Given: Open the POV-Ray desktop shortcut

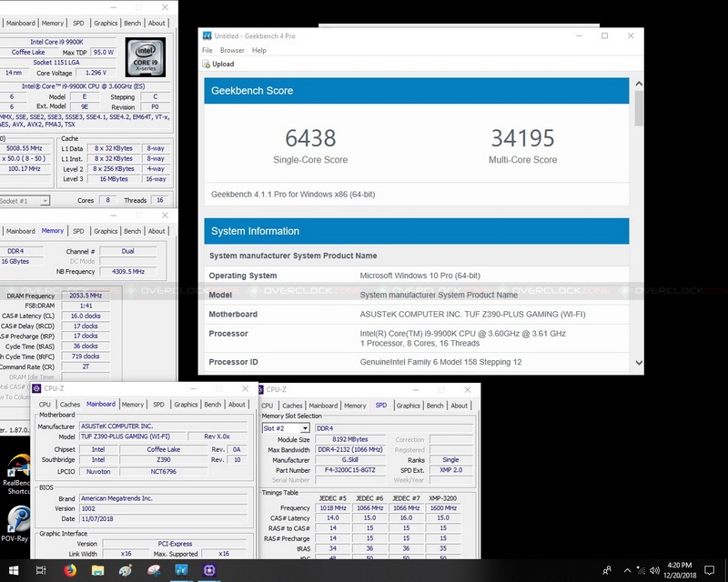Looking at the screenshot, I should tap(16, 525).
